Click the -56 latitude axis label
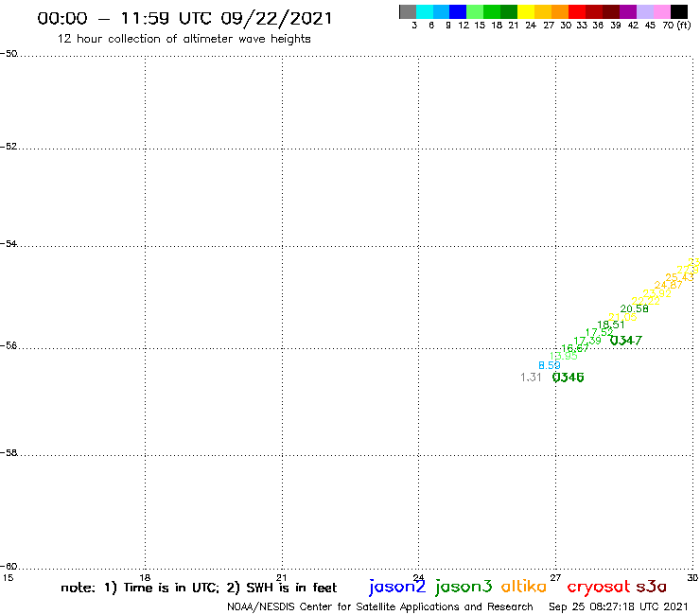The height and width of the screenshot is (615, 700). [9, 345]
